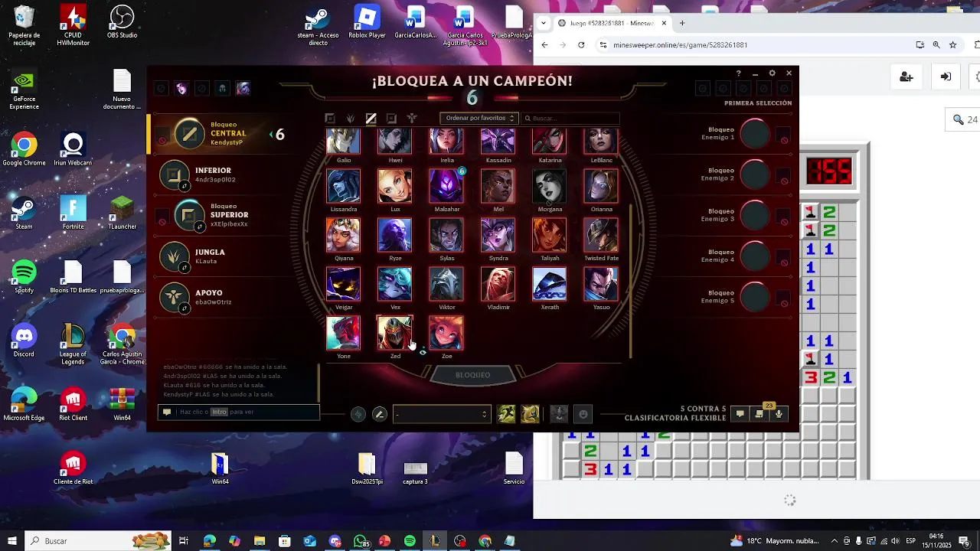Viewport: 980px width, 551px height.
Task: Select the APOYO ebaOw0triz player row
Action: click(x=222, y=298)
